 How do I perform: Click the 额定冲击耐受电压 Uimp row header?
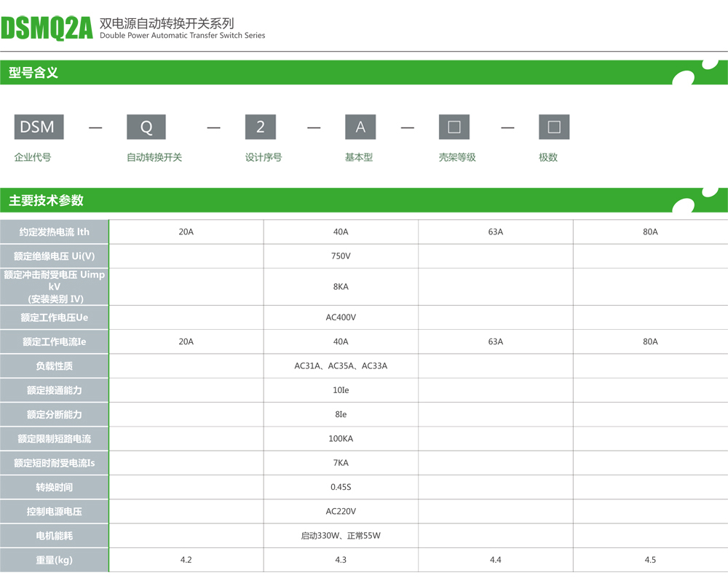tap(55, 286)
